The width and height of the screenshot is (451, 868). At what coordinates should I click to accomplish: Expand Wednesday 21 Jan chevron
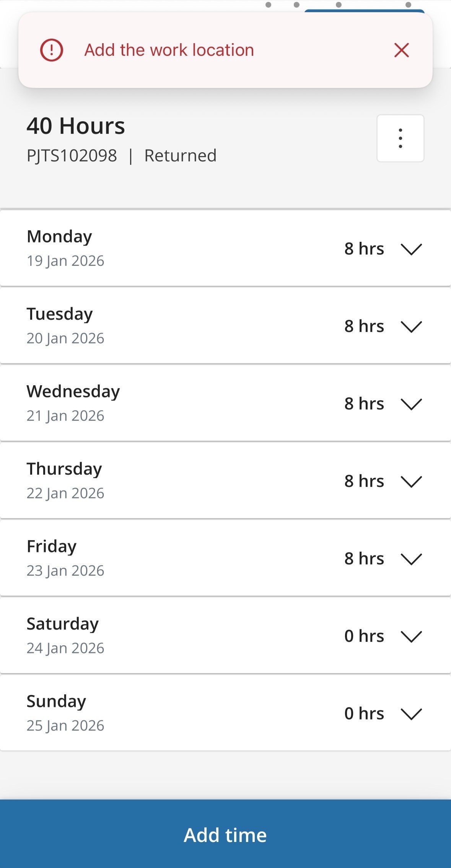coord(411,404)
